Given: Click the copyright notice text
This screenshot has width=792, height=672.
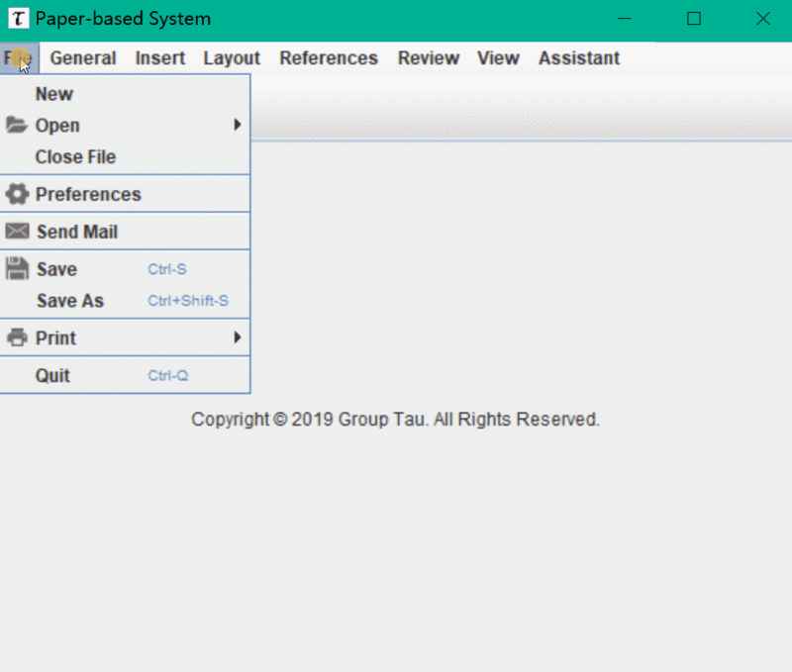Looking at the screenshot, I should 395,419.
